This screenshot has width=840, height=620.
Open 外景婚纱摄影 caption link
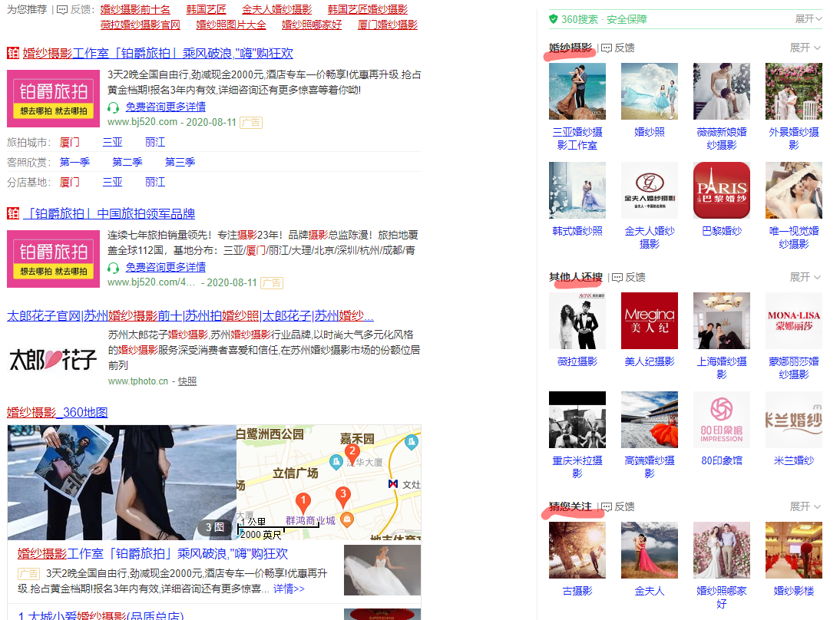[793, 139]
